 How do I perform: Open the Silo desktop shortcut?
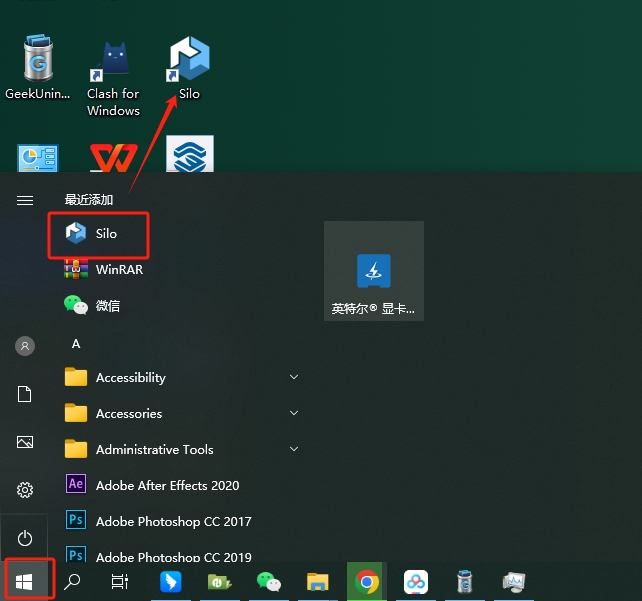tap(189, 67)
